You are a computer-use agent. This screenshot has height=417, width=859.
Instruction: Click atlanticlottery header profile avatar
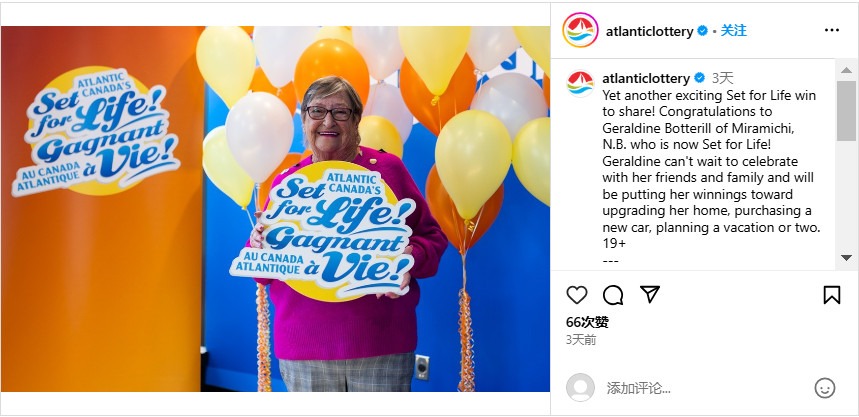580,30
